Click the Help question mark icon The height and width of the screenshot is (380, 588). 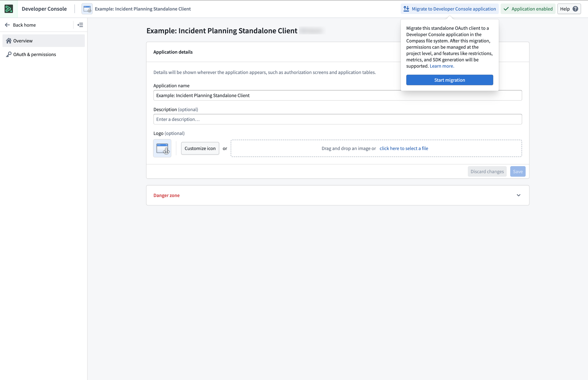pos(575,9)
